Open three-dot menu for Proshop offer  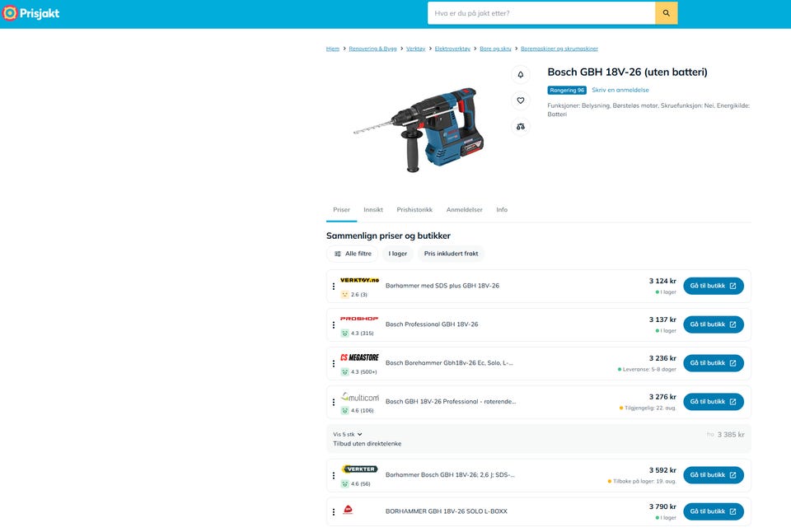[334, 324]
